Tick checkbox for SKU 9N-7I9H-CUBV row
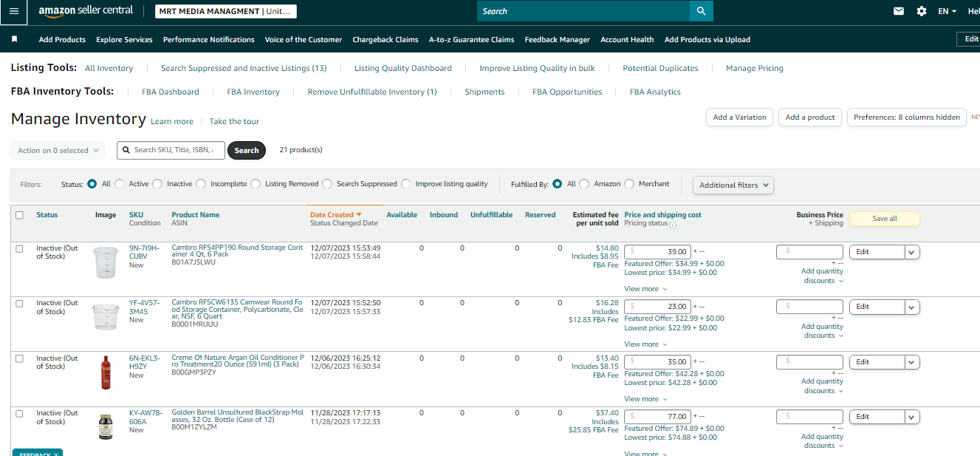This screenshot has width=980, height=456. click(19, 248)
